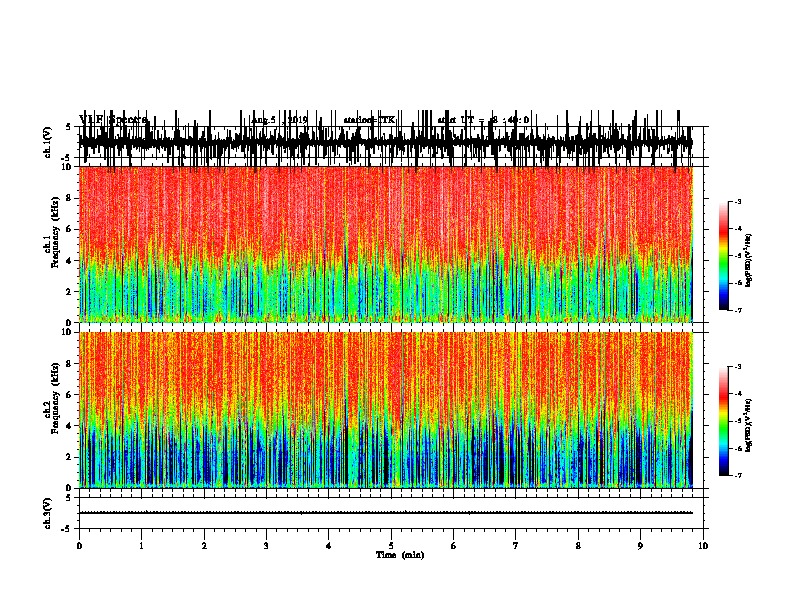792x612 pixels.
Task: Click the ch.1 voltage waveform trace
Action: (x=386, y=141)
